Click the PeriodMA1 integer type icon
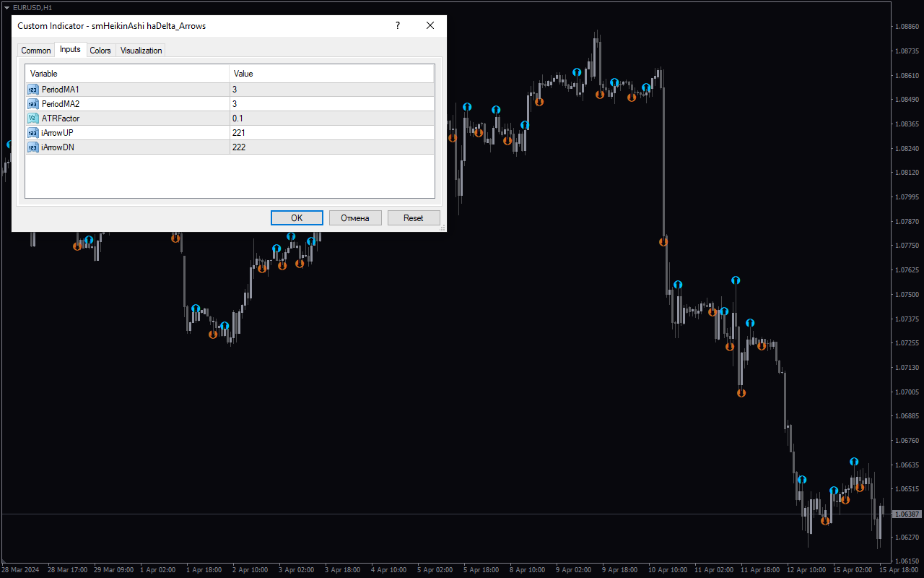This screenshot has height=578, width=924. 33,90
